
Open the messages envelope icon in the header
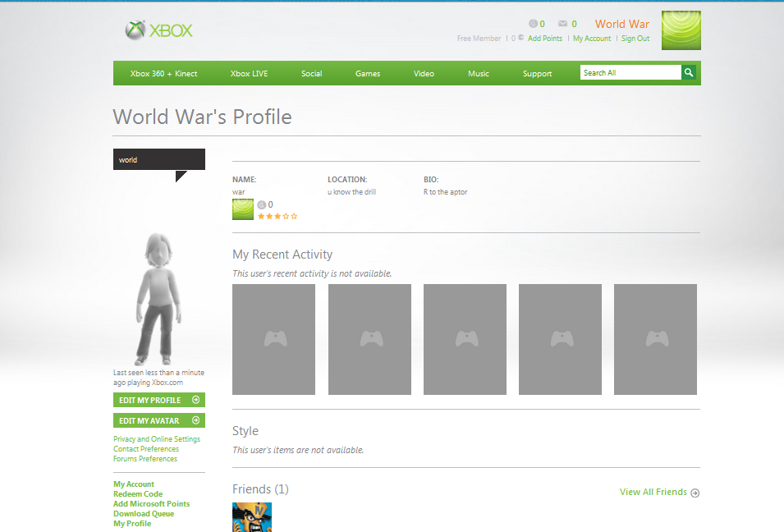pos(562,24)
